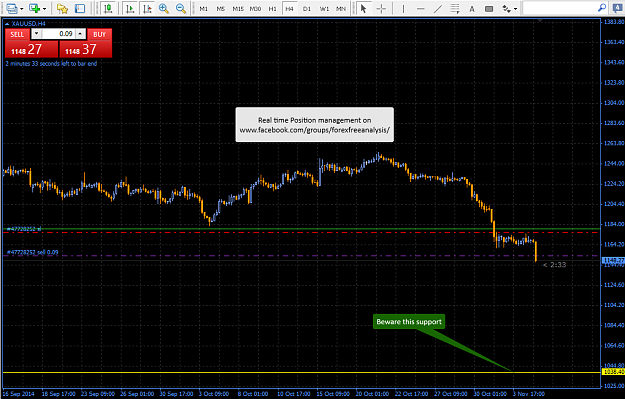This screenshot has width=625, height=399.
Task: Click the search magnifier icon
Action: click(602, 8)
